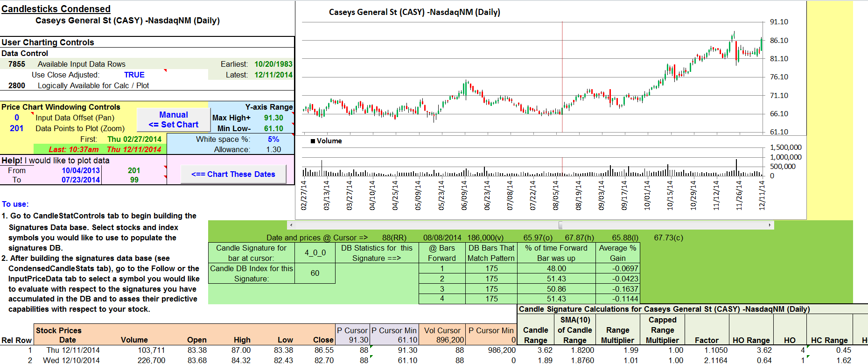
Task: Click the Stock Prices header cell
Action: click(59, 330)
